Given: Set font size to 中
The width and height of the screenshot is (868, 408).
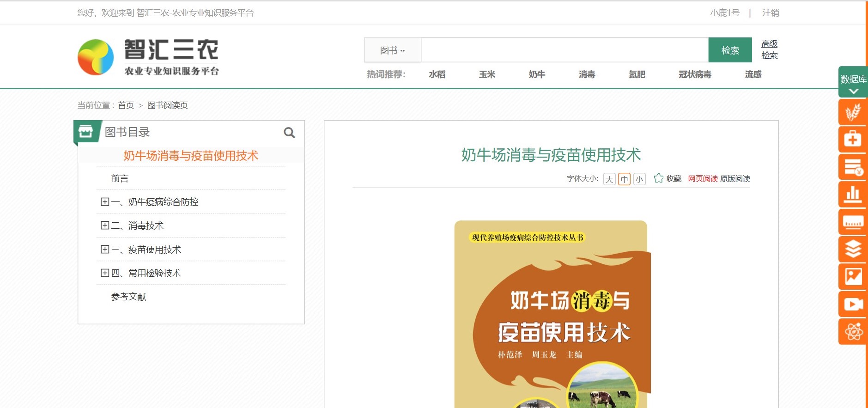Looking at the screenshot, I should click(x=625, y=179).
